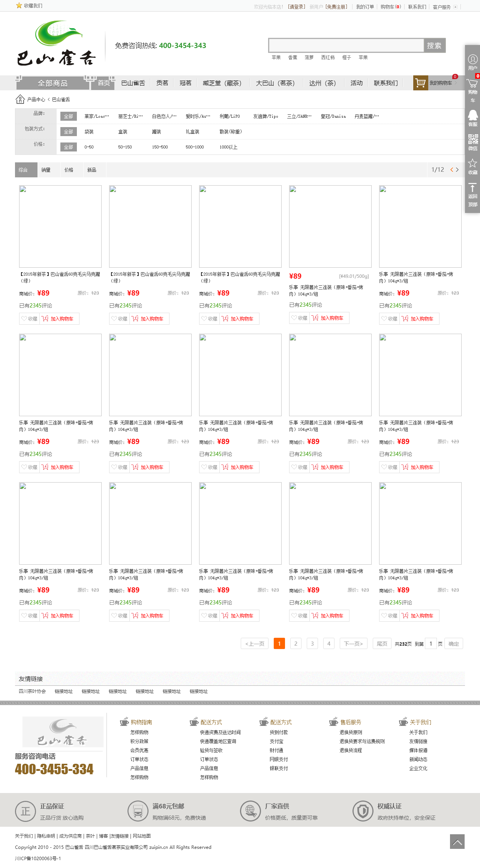Focus the search input field
The height and width of the screenshot is (868, 480).
tap(346, 45)
